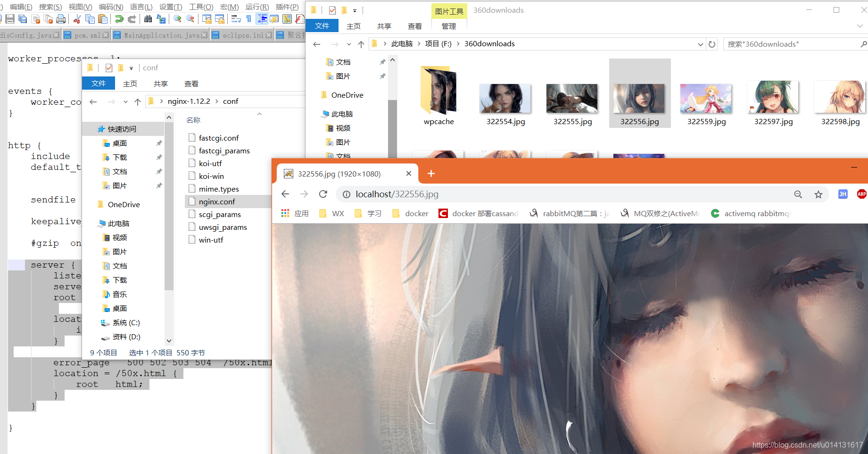The image size is (868, 454).
Task: Click breadcrumb chevron after 项目 (F:)
Action: (458, 44)
